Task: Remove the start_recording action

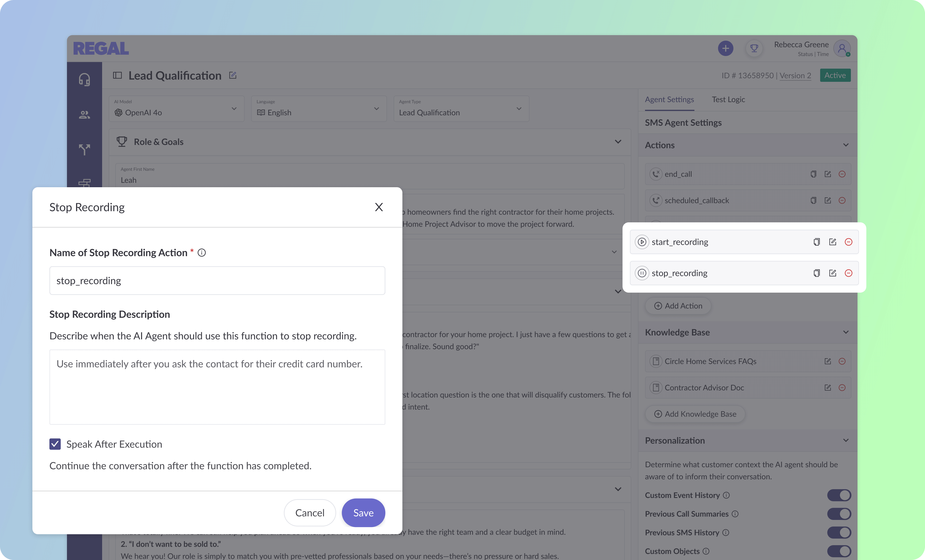Action: (848, 242)
